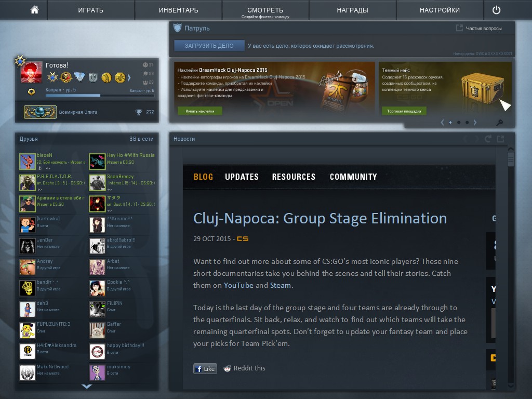The height and width of the screenshot is (399, 532).
Task: Expand friends list with down chevron
Action: pos(87,386)
